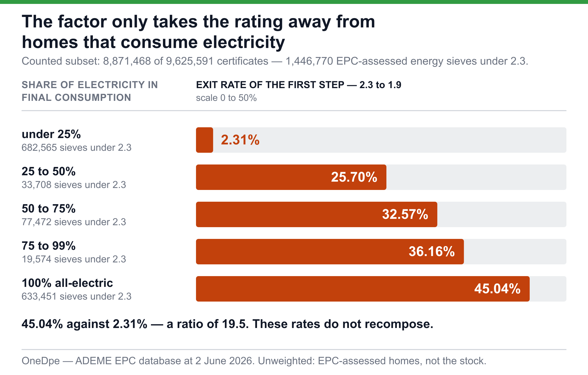Click the '633,451 sieves under 2.3' caption
The width and height of the screenshot is (588, 375).
click(x=76, y=296)
